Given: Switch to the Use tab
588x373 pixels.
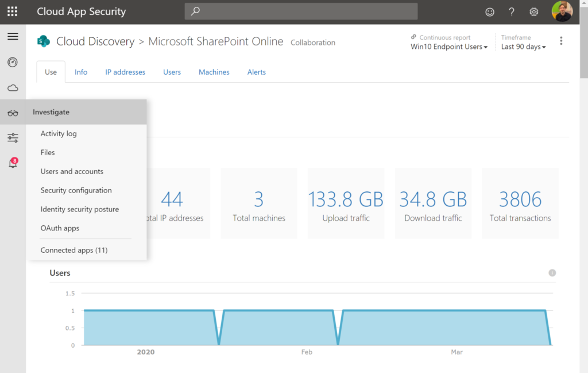Looking at the screenshot, I should tap(51, 72).
